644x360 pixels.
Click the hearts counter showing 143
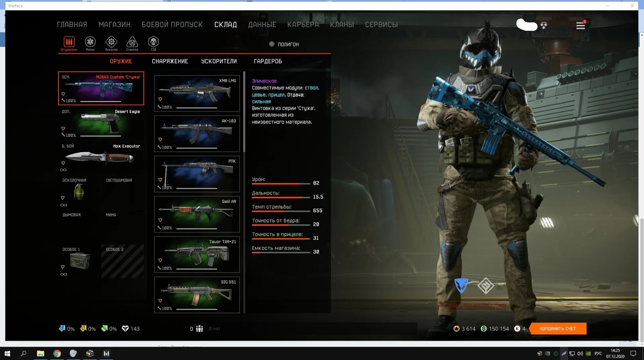tap(131, 329)
